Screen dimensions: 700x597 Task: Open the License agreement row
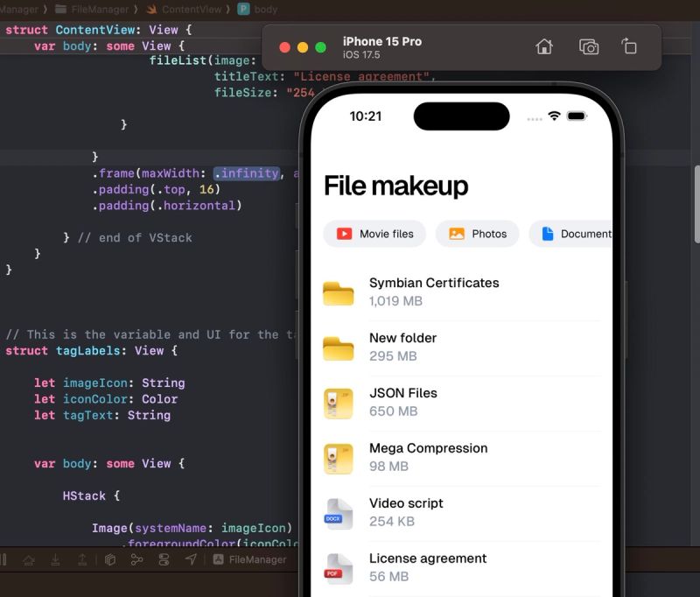462,568
